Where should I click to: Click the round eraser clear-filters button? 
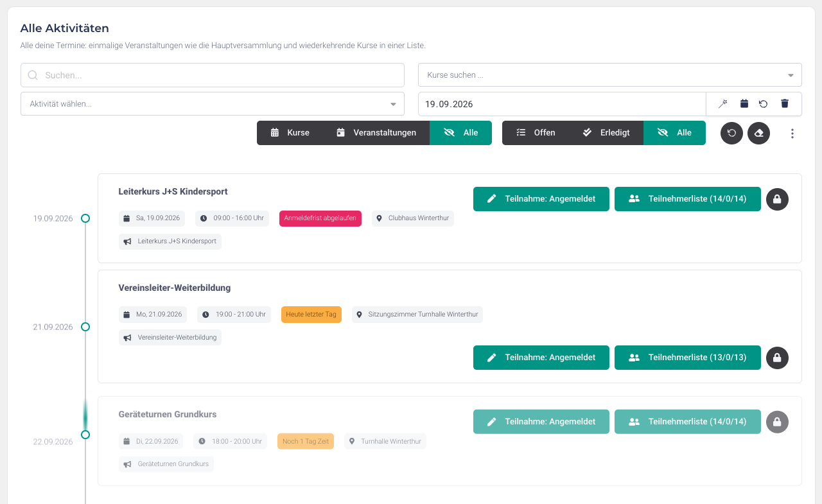click(758, 133)
